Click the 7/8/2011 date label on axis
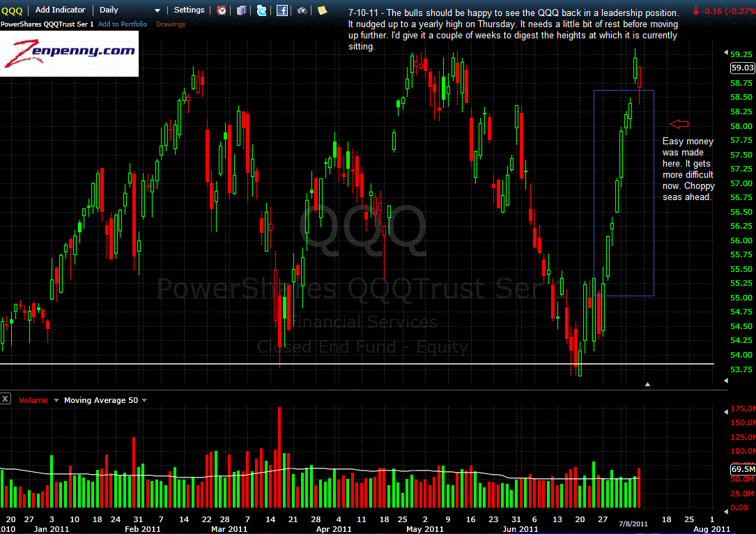The width and height of the screenshot is (756, 534). [x=633, y=524]
